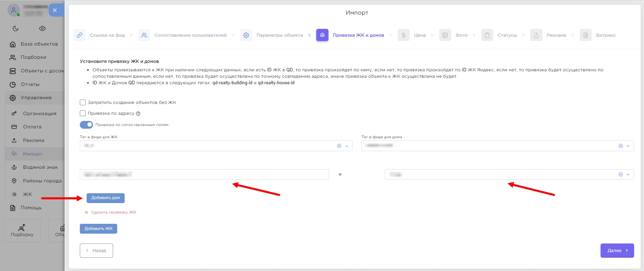Go to Битрикс step label

[x=606, y=35]
